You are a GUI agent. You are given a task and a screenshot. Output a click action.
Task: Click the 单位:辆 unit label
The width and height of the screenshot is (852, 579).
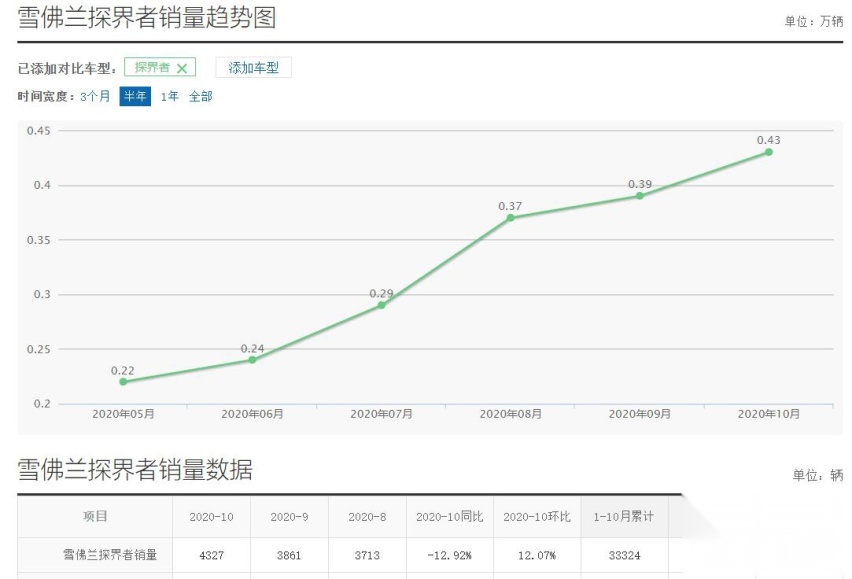pyautogui.click(x=818, y=475)
